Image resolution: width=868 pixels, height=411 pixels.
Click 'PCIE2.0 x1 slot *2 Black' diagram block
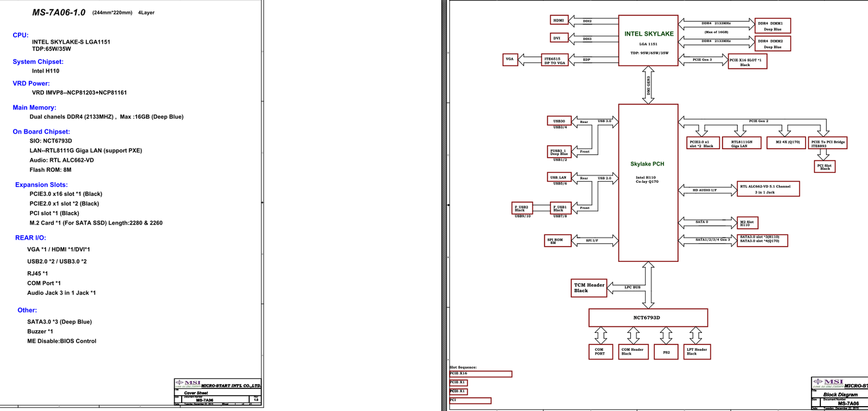click(x=703, y=143)
